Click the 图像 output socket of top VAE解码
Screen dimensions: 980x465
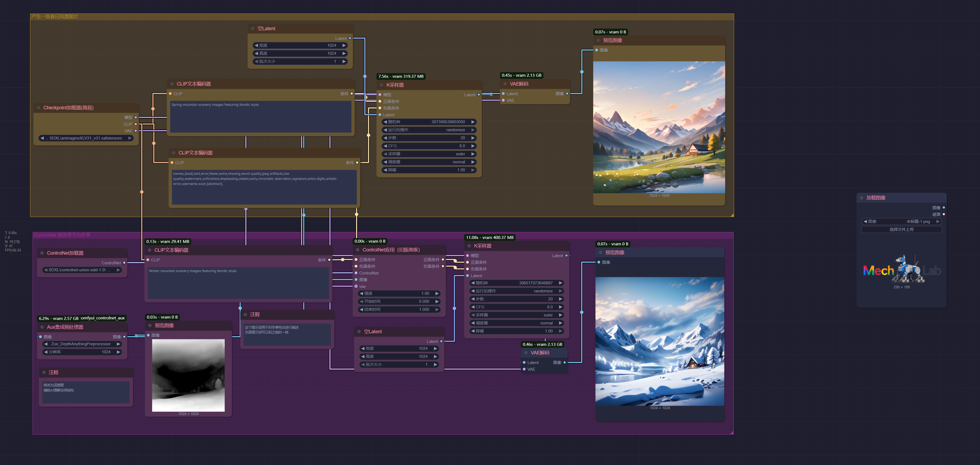[567, 94]
